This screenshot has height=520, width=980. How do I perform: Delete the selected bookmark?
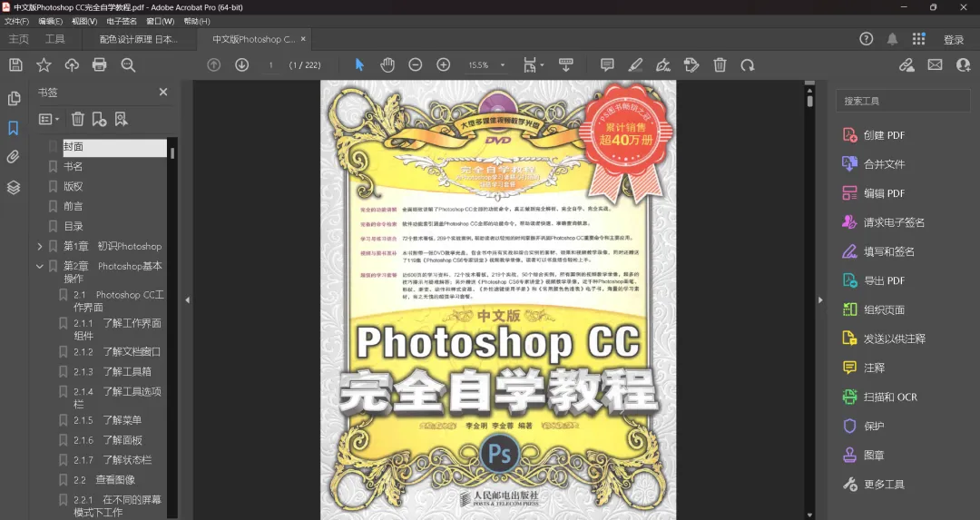(x=77, y=119)
